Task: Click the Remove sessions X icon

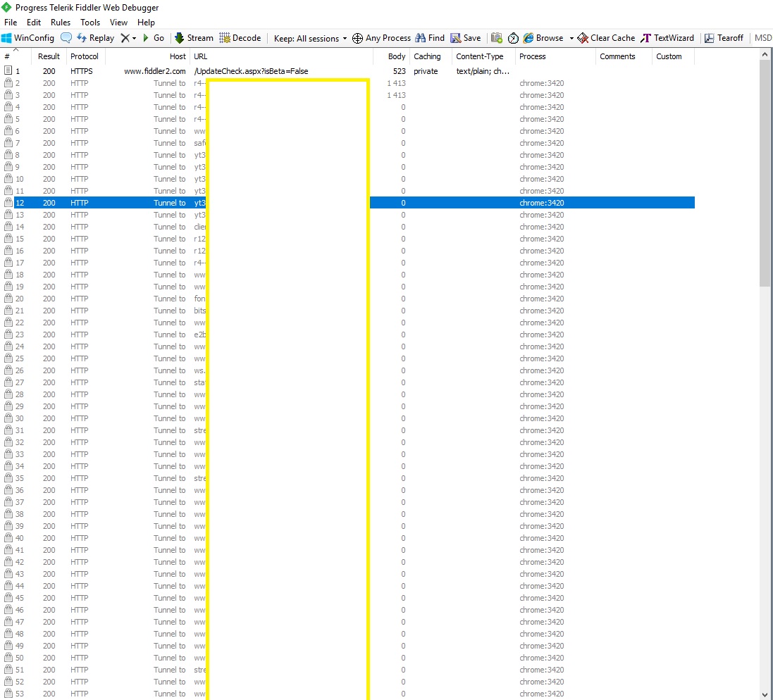Action: (x=125, y=38)
